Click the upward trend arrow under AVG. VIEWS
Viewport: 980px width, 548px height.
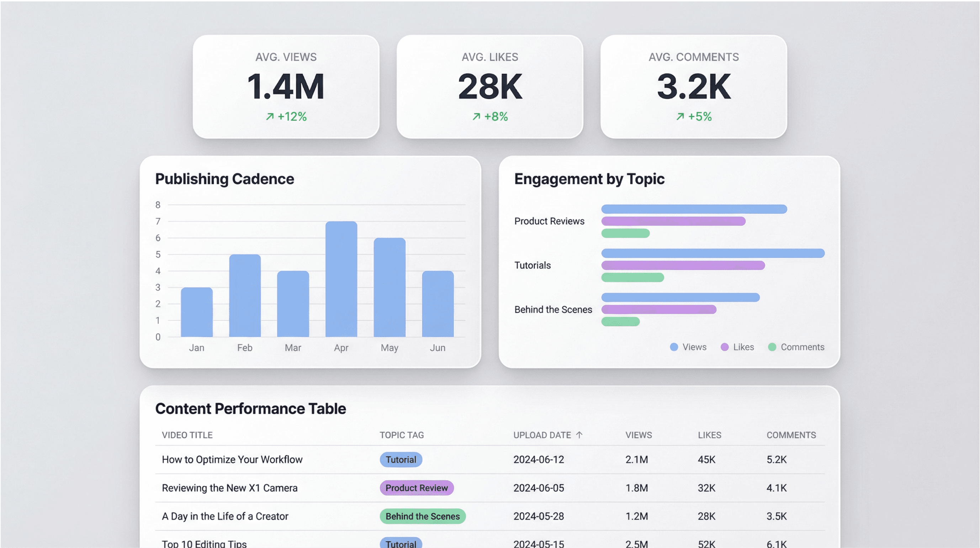coord(270,117)
